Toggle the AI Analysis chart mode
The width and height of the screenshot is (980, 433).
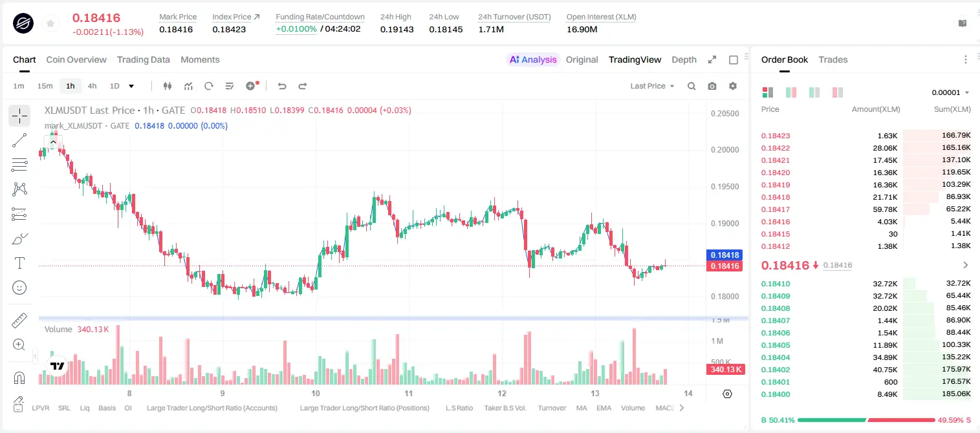tap(533, 59)
